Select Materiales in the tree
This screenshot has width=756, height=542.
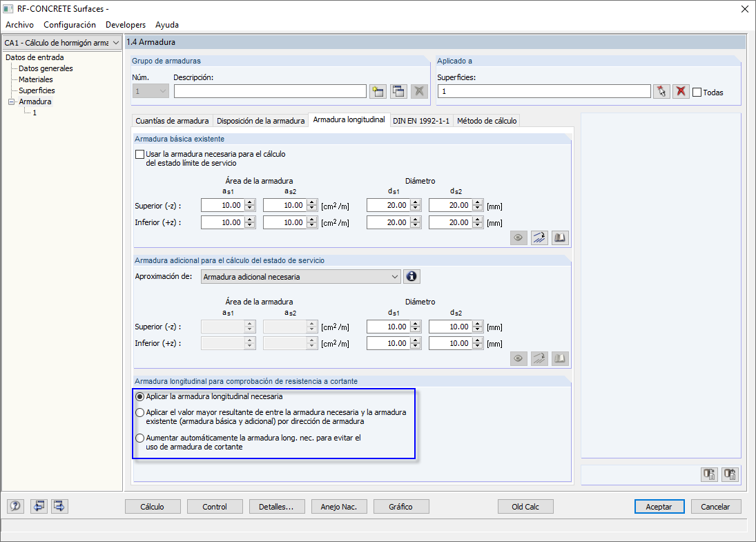[x=36, y=79]
